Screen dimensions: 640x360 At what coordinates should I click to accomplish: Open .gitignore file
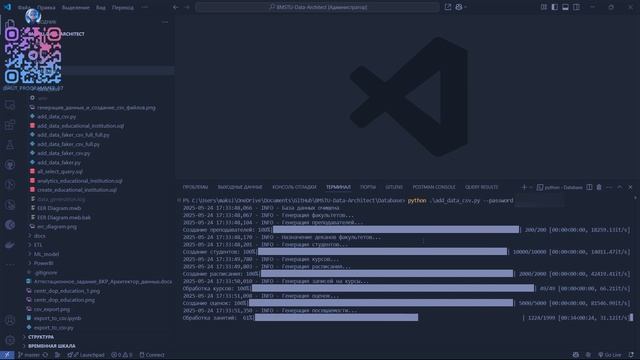(x=45, y=272)
